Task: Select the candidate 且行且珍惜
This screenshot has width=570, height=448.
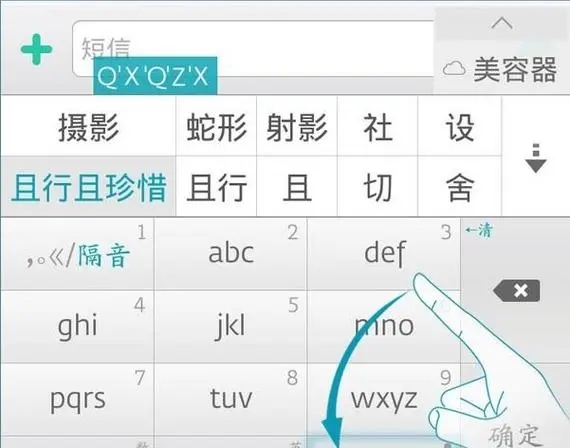Action: (x=88, y=187)
